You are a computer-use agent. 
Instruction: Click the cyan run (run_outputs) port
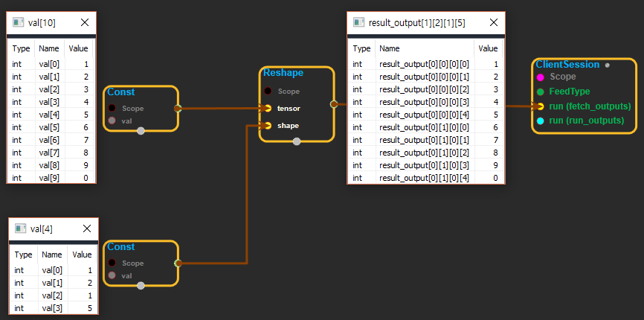click(540, 121)
